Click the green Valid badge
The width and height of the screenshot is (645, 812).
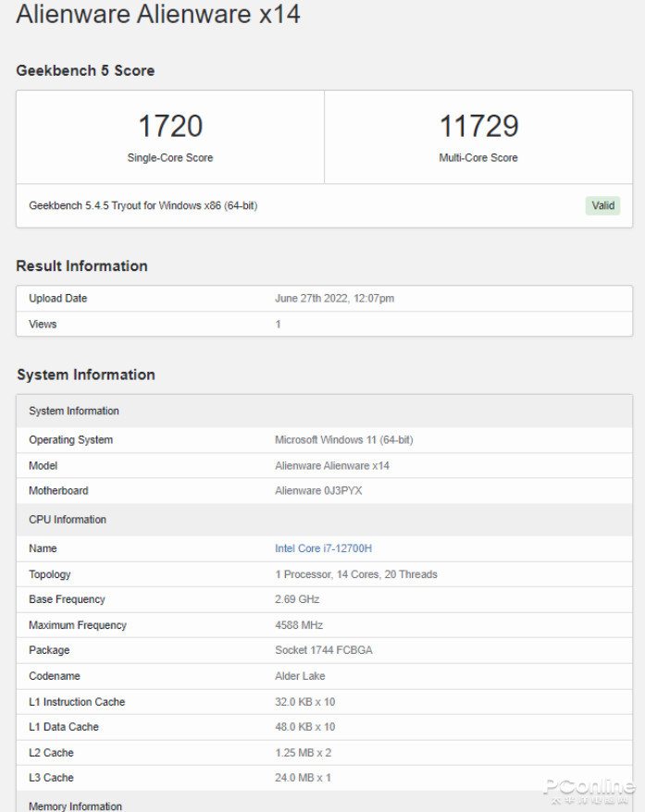pyautogui.click(x=602, y=205)
